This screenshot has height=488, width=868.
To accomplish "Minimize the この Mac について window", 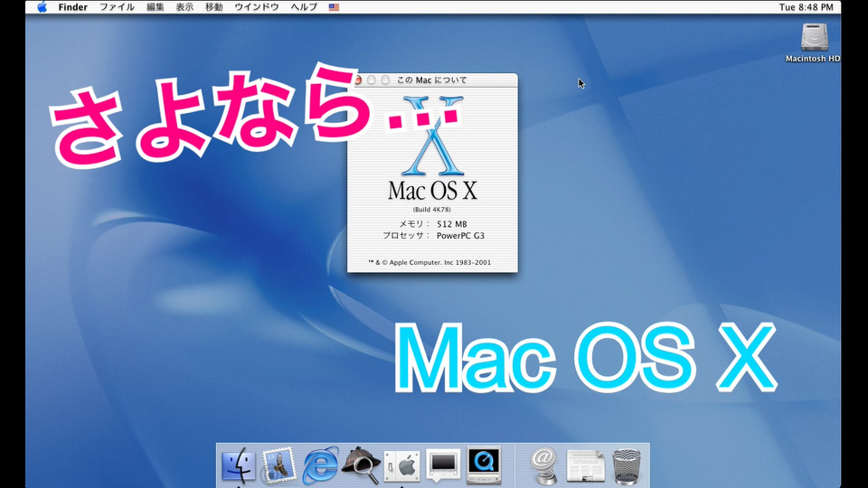I will (x=372, y=80).
